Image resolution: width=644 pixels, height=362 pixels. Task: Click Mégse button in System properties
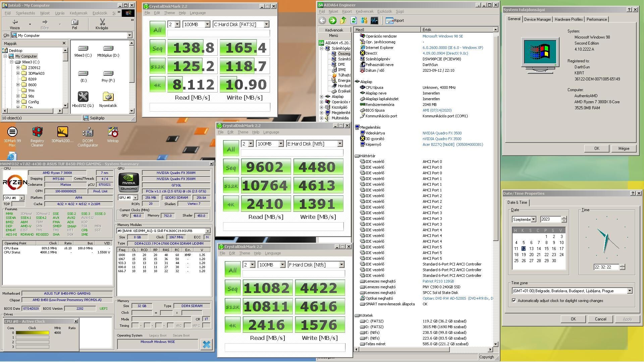point(623,148)
